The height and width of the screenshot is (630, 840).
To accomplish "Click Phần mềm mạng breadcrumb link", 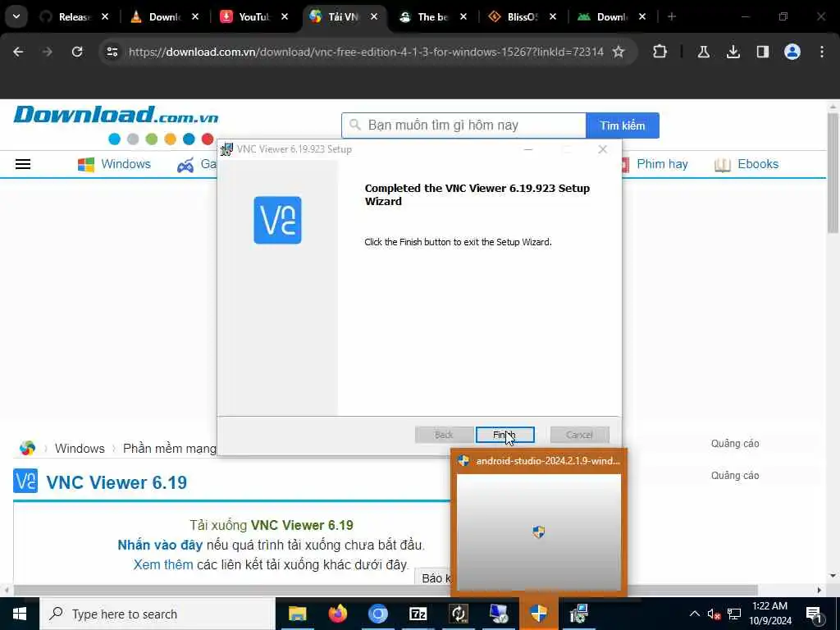I will coord(170,449).
